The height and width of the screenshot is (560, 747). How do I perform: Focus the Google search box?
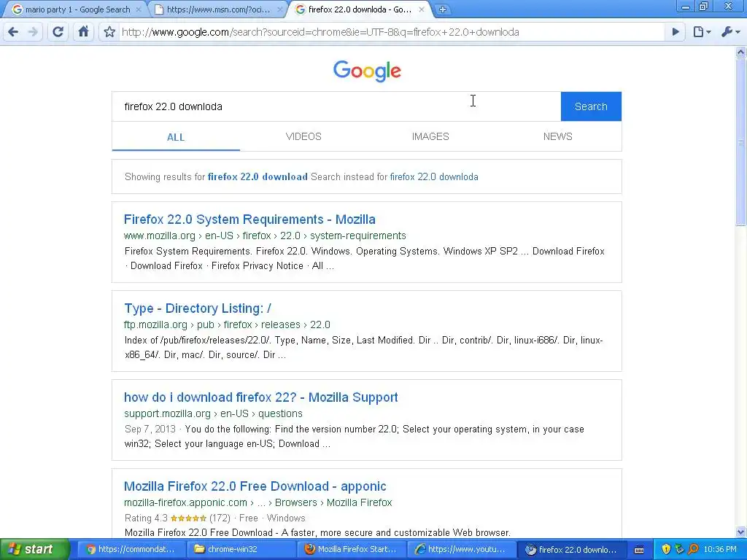tap(336, 106)
